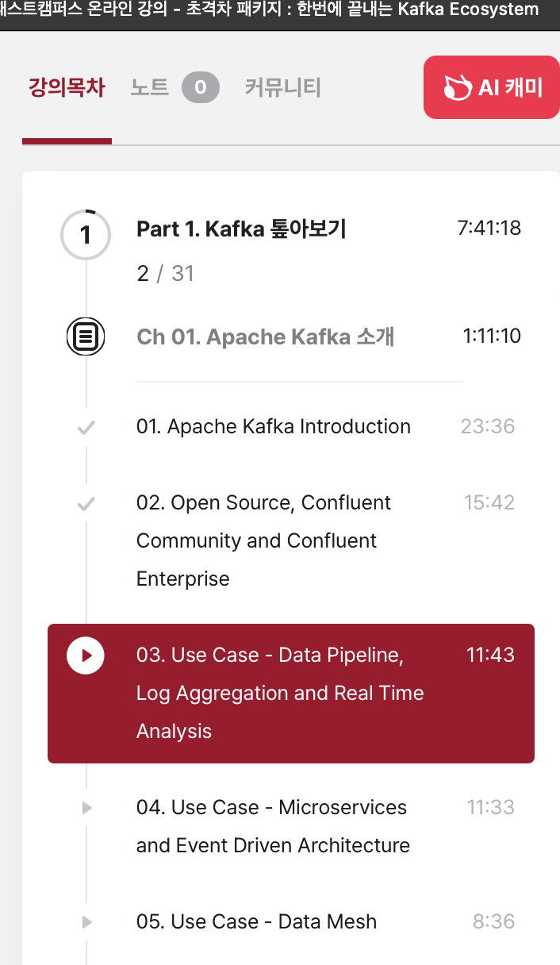Open lecture 05. Use Case - Data Mesh

click(x=256, y=921)
